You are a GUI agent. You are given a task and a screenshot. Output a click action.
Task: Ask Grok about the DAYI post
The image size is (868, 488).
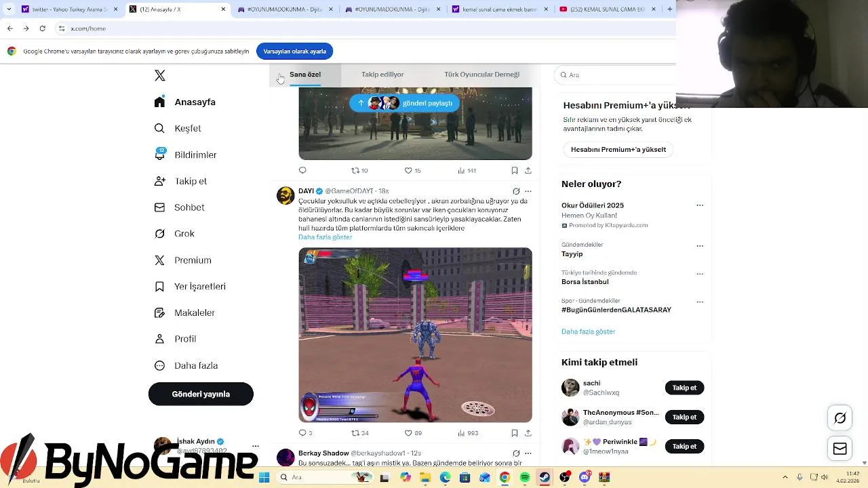coord(516,191)
